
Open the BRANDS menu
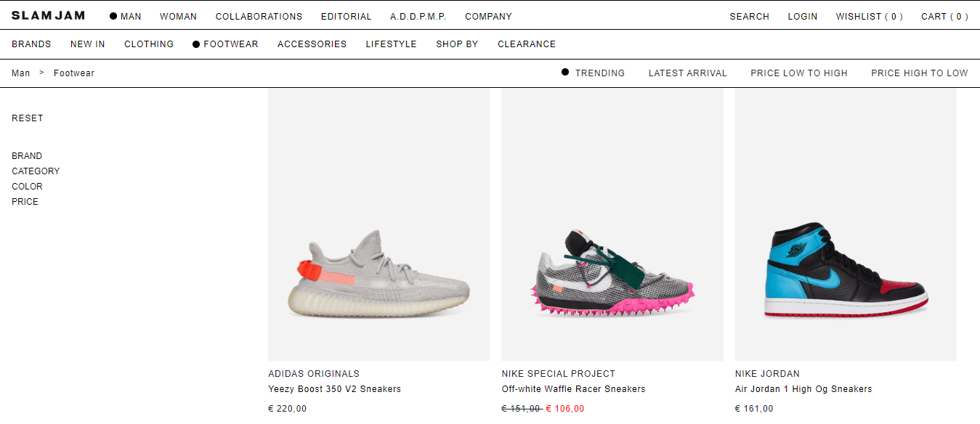coord(31,44)
